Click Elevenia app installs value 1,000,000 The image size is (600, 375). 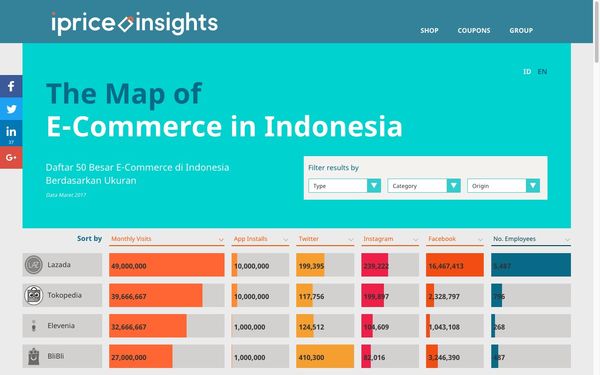pyautogui.click(x=249, y=327)
